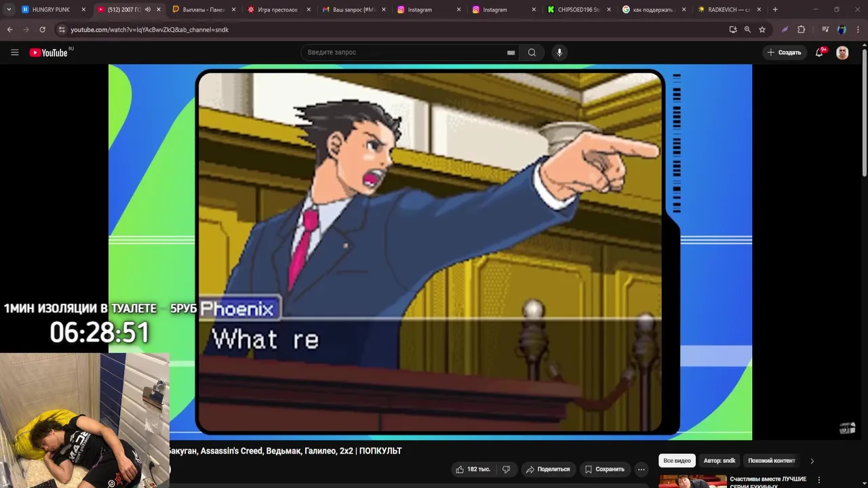
Task: Select the Автор: sndk filter chip
Action: click(719, 461)
